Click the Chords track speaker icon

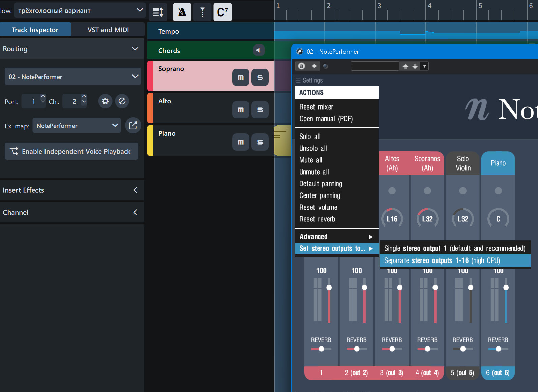coord(259,50)
